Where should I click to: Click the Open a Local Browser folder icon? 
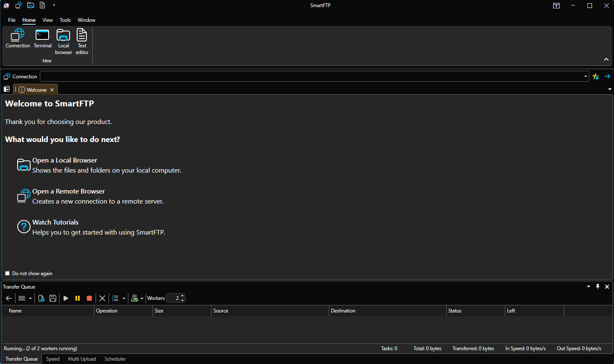point(23,165)
